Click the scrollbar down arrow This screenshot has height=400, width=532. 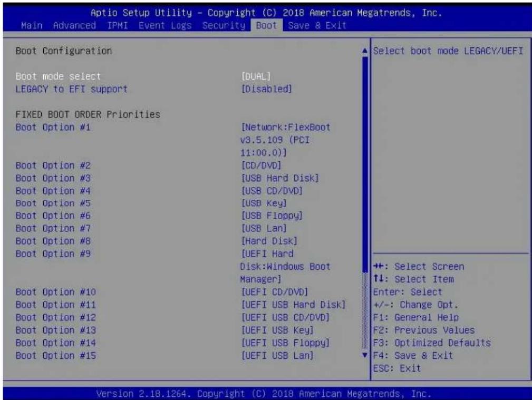point(365,355)
